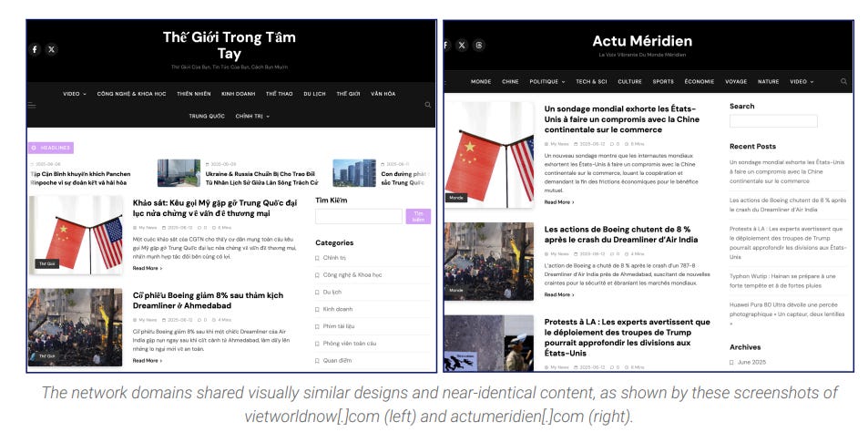This screenshot has width=868, height=432.
Task: Open Chính trị category link
Action: point(334,258)
